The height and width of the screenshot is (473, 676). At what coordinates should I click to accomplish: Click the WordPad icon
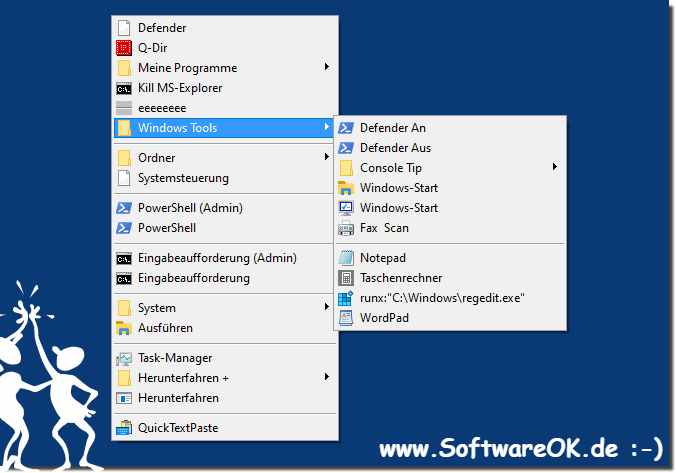pos(346,318)
